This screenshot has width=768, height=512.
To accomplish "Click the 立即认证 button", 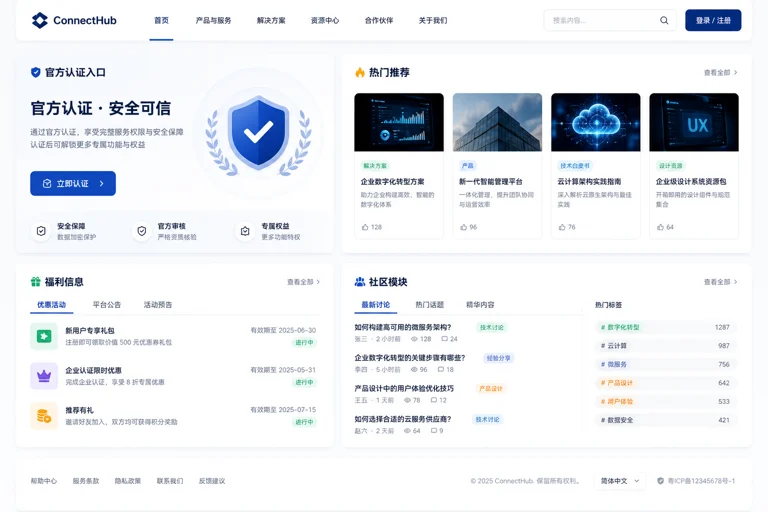I will click(73, 183).
